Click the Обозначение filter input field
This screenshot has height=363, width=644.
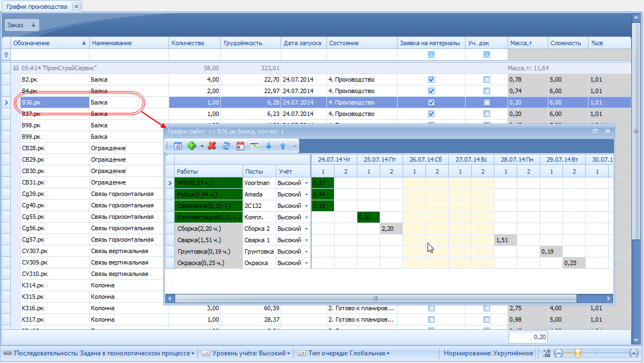pyautogui.click(x=50, y=54)
